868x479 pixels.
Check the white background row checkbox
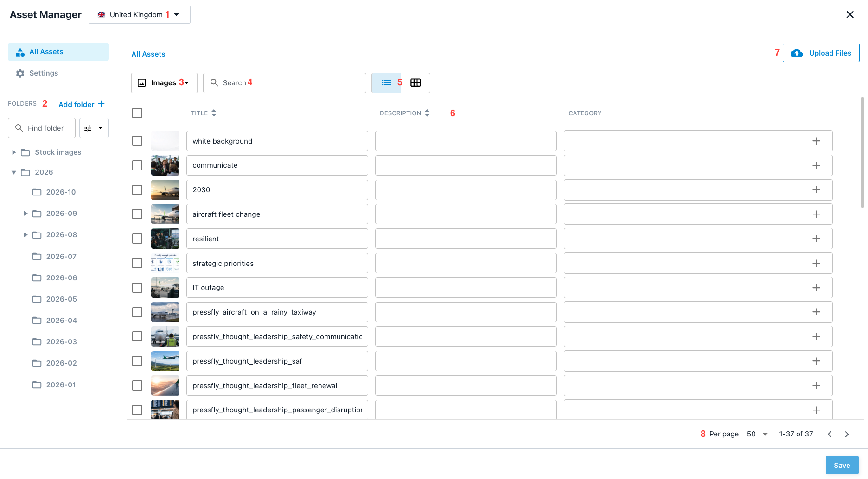(137, 141)
